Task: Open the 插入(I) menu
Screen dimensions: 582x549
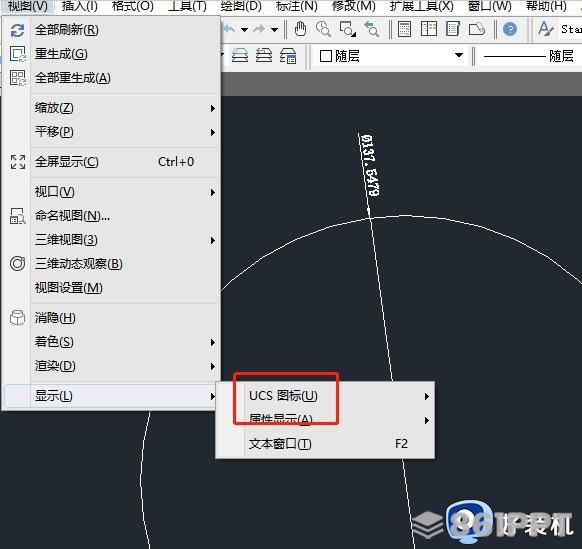Action: [79, 6]
